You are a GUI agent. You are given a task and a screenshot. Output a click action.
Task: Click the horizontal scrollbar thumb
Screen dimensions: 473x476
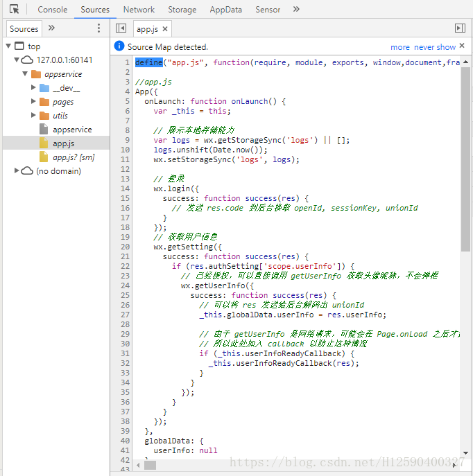150,465
